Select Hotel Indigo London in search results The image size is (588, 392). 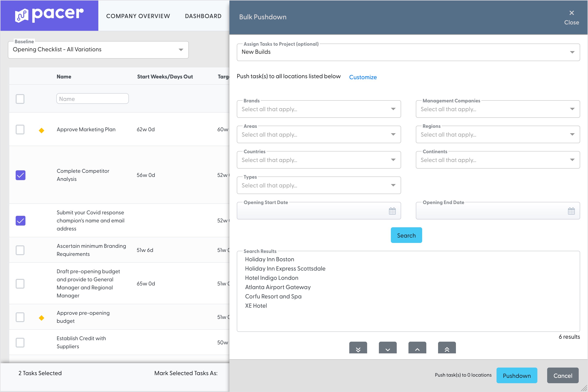(x=271, y=278)
